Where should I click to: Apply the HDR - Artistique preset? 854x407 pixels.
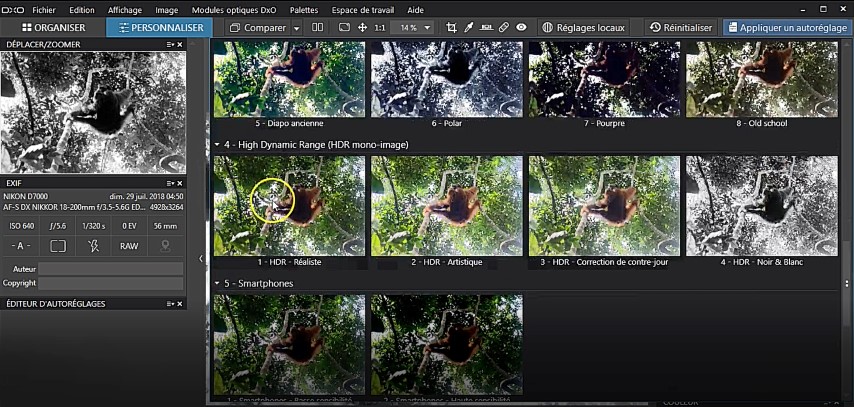pyautogui.click(x=447, y=206)
